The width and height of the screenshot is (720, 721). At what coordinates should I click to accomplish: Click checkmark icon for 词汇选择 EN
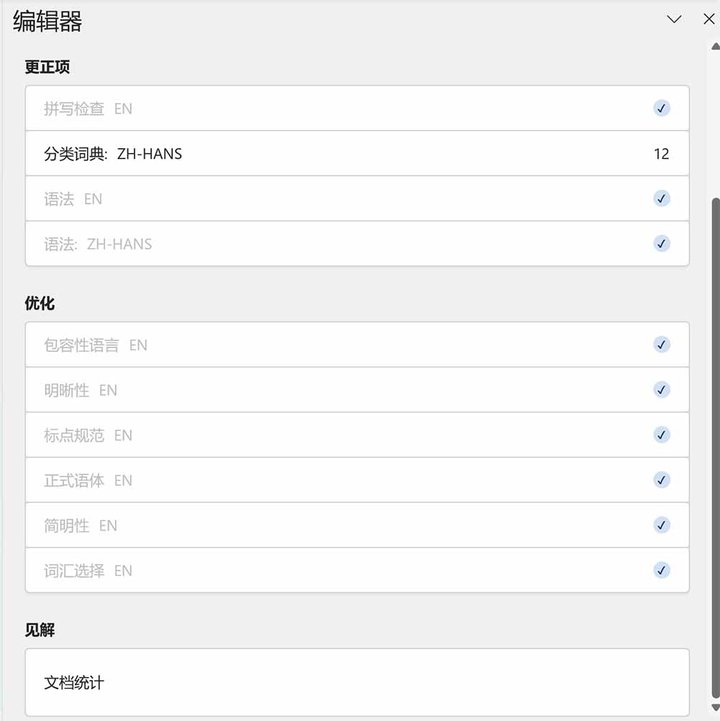click(x=661, y=570)
